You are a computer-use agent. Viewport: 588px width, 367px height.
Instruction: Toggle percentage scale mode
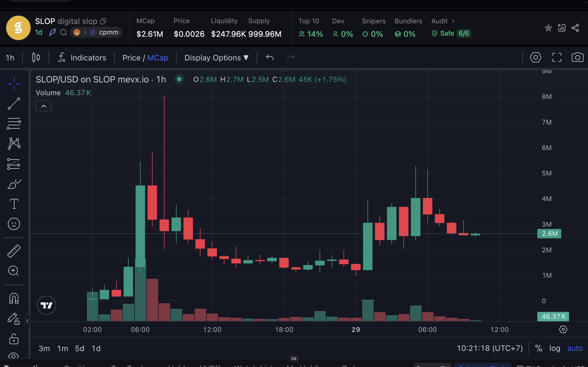pyautogui.click(x=538, y=348)
